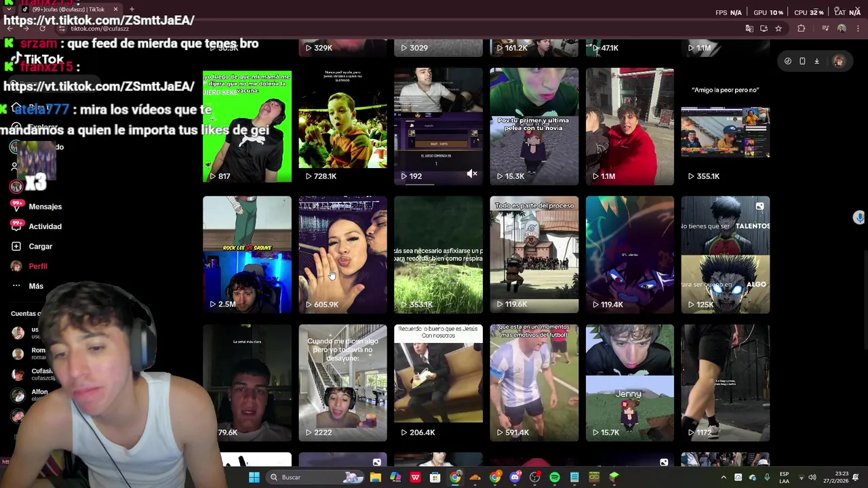Open Mensajes in the TikTok sidebar

click(45, 207)
